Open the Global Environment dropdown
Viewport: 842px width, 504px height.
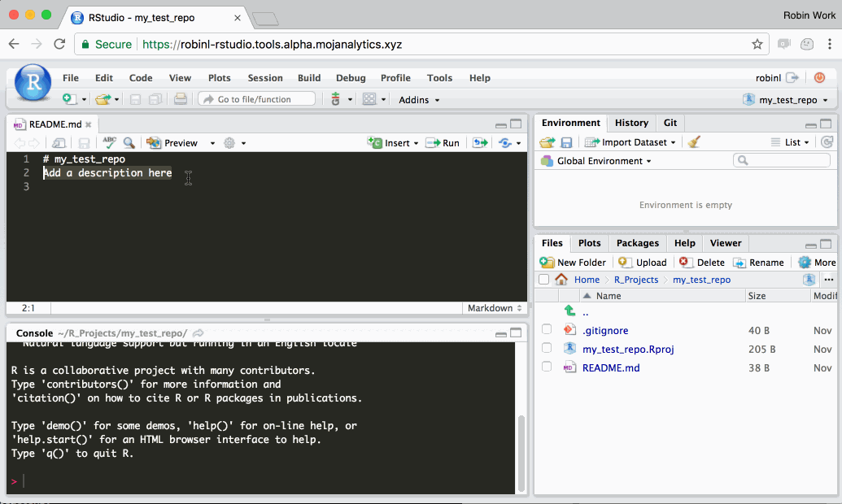596,161
